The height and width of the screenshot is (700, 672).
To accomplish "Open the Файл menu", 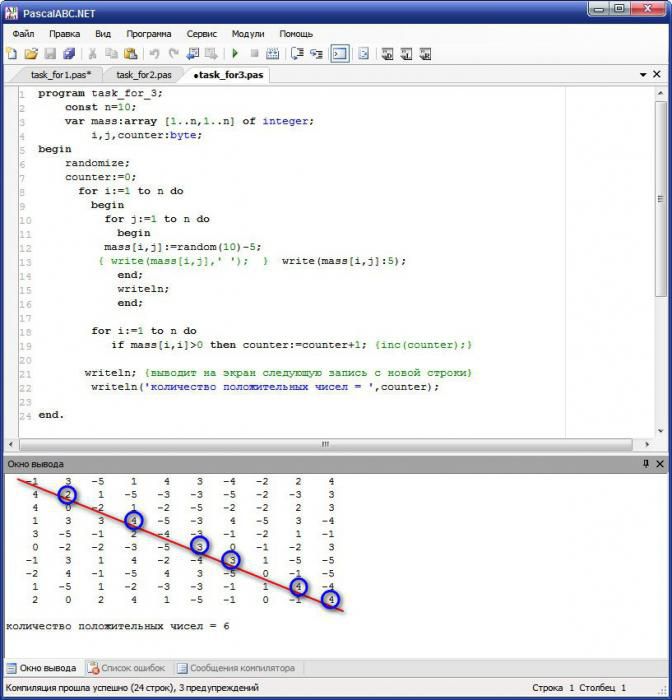I will click(23, 34).
